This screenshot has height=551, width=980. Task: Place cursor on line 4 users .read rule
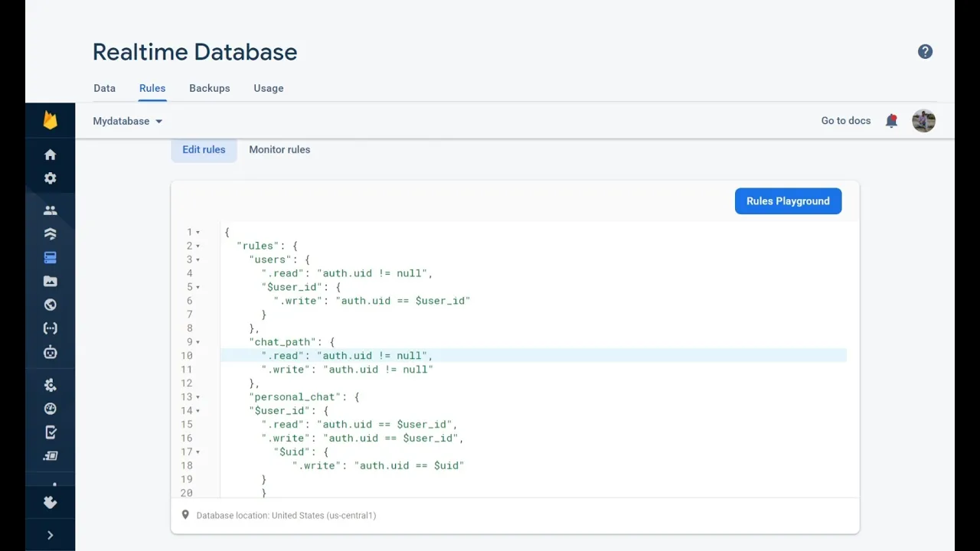coord(347,273)
